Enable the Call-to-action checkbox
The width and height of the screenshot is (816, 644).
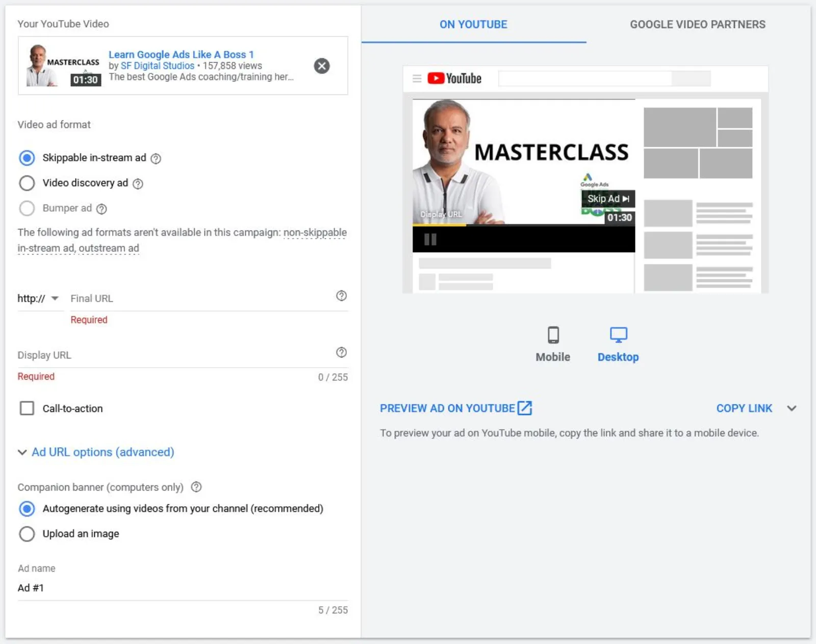[27, 408]
